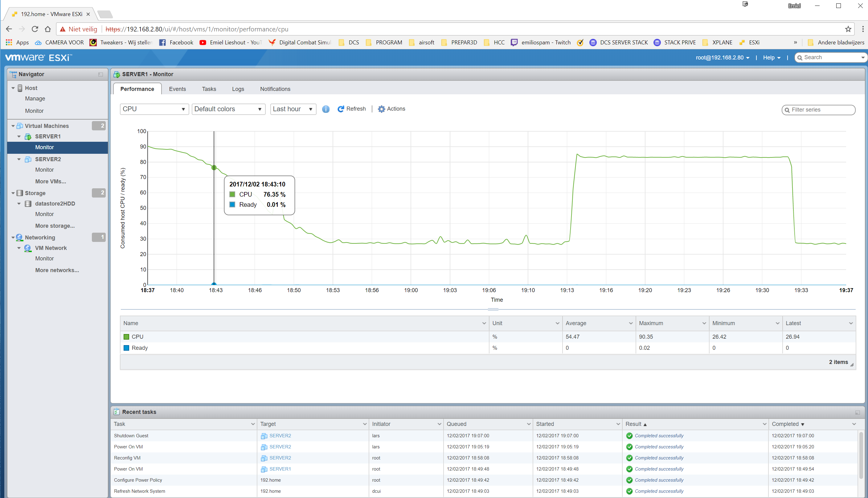
Task: Click the green CPU color swatch in table
Action: pos(126,337)
